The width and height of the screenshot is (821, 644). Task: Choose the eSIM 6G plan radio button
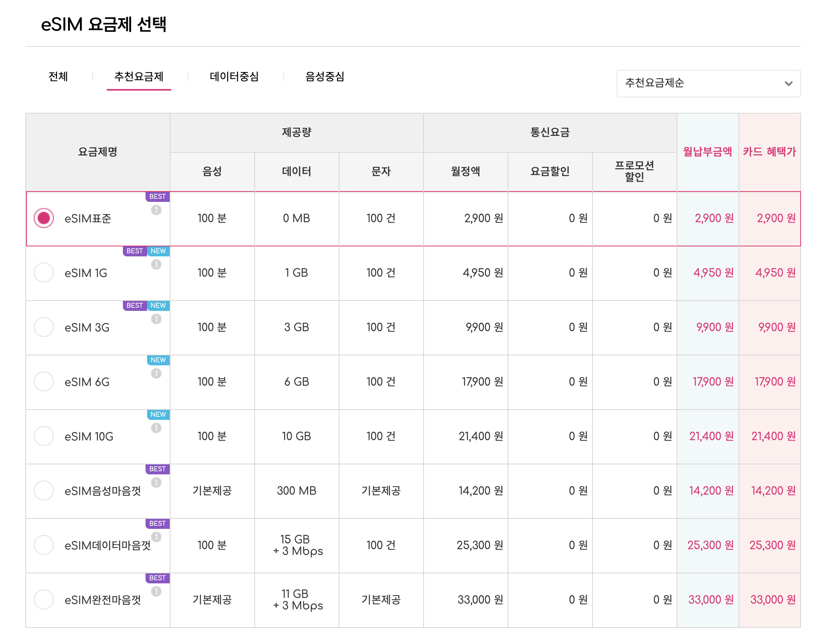click(x=44, y=381)
